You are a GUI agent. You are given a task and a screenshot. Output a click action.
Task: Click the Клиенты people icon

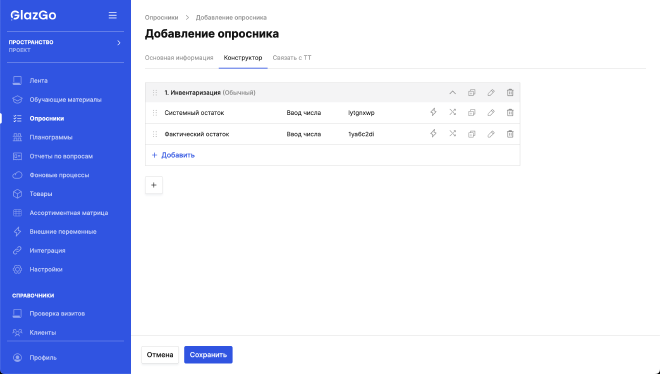[17, 332]
